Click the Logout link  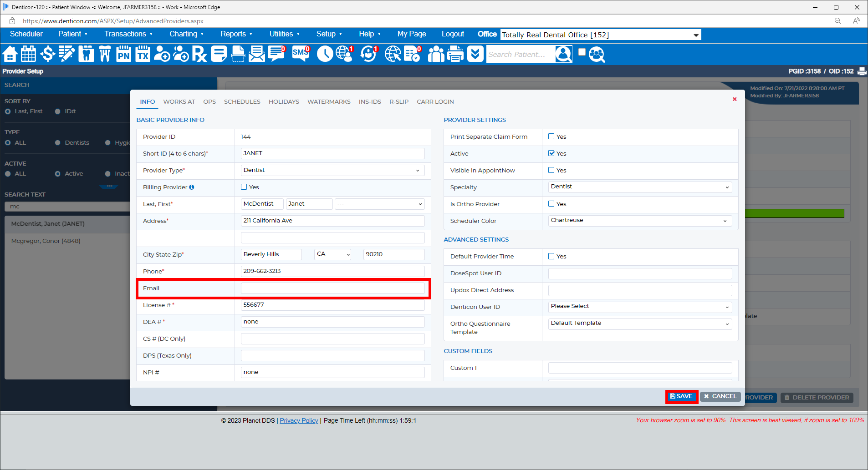tap(453, 34)
